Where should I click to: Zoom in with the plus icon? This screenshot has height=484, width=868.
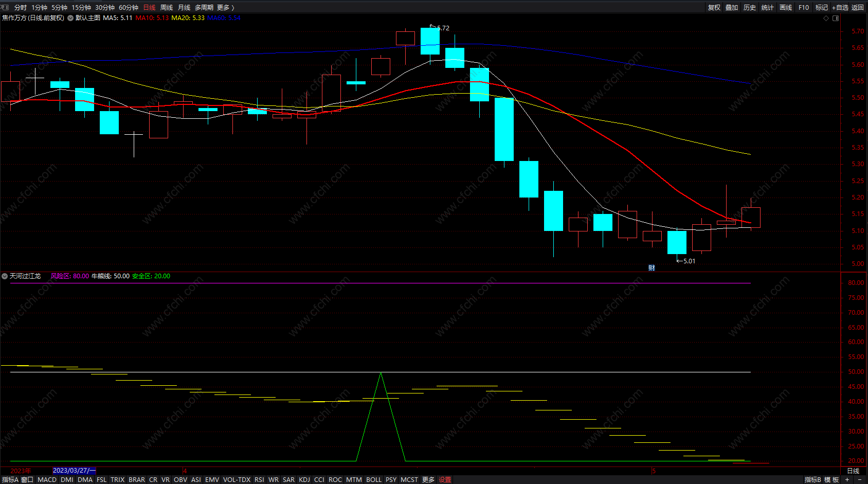click(847, 479)
